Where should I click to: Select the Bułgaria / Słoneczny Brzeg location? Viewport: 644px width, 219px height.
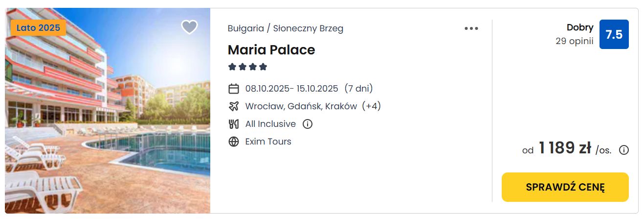coord(286,28)
